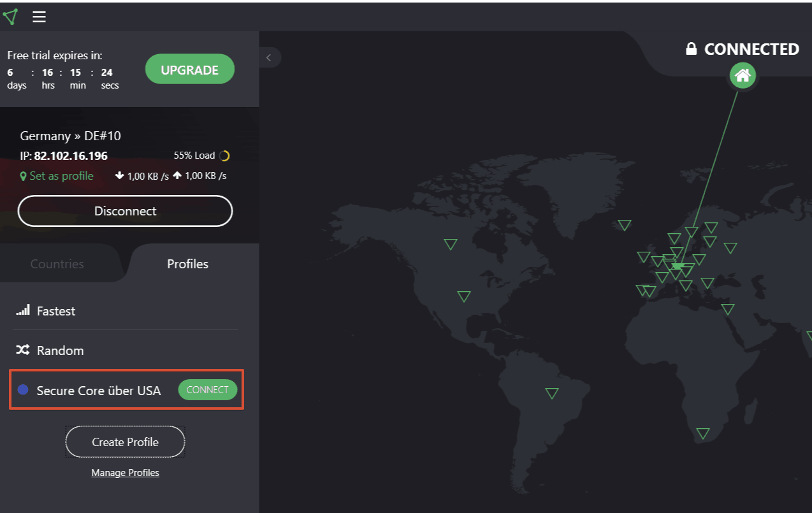Click the IP address 82.102.16.196
This screenshot has width=812, height=513.
tap(71, 156)
